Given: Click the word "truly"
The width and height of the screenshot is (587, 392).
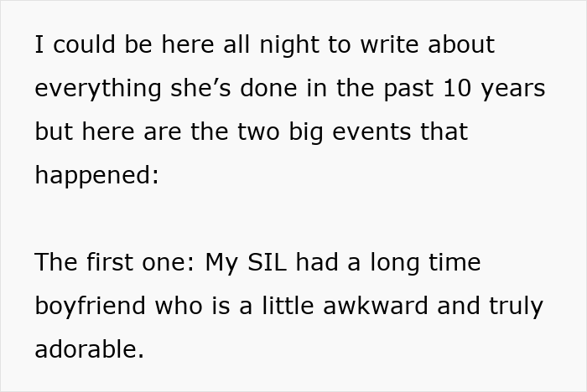Looking at the screenshot, I should click(516, 307).
